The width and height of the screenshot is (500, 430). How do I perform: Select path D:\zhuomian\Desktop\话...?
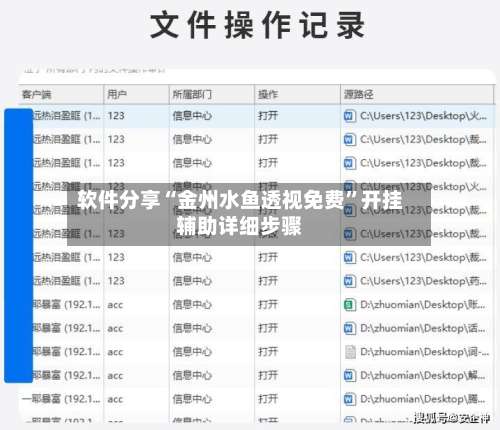coord(423,329)
